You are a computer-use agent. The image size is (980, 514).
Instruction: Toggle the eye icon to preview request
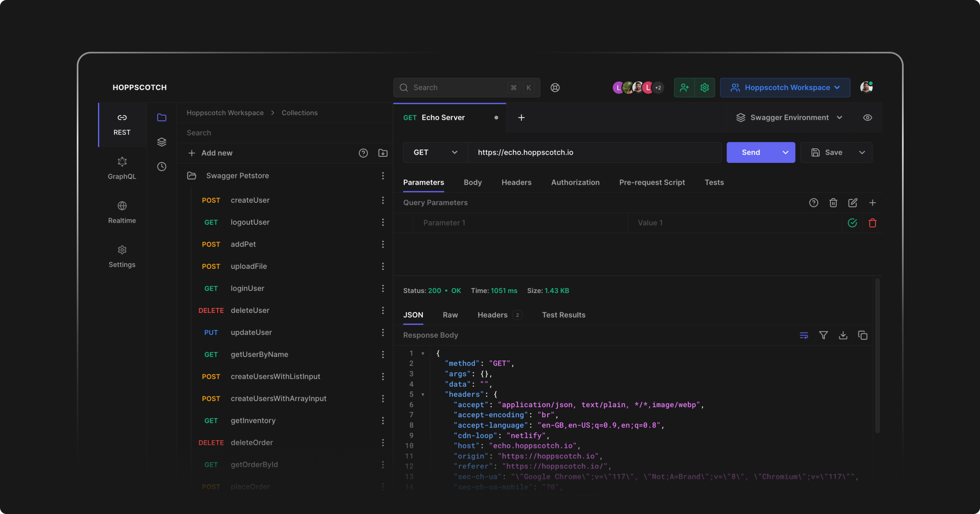coord(867,117)
